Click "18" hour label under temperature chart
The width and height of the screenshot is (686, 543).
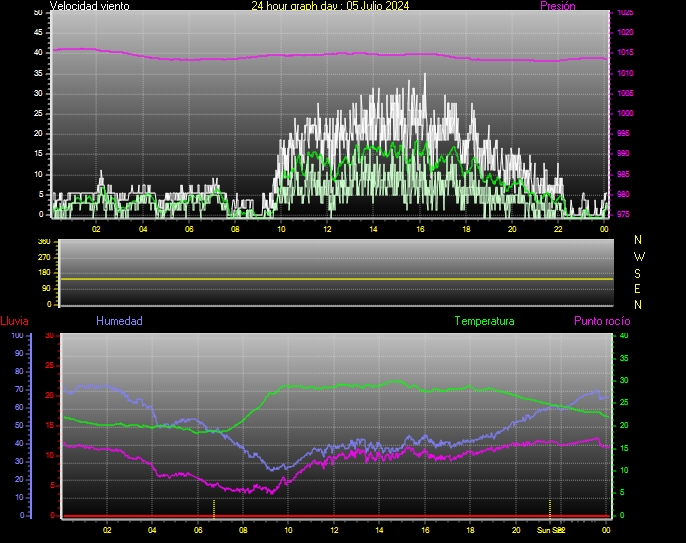[x=470, y=530]
